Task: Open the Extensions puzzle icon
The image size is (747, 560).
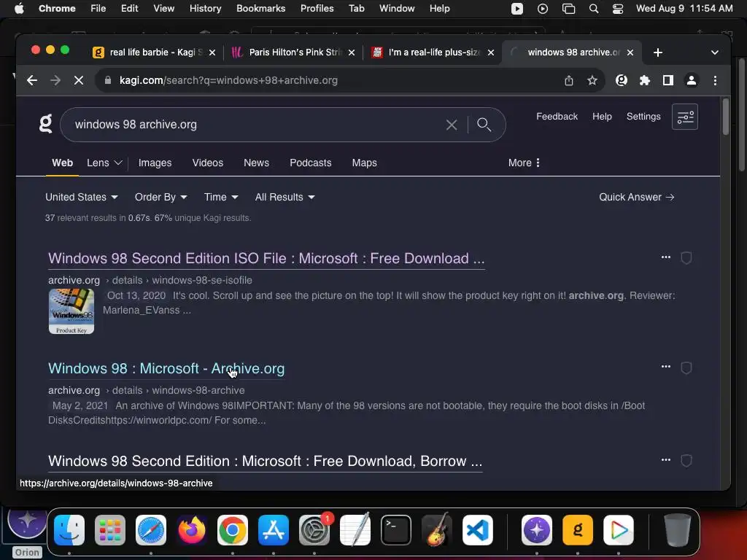Action: pos(645,80)
